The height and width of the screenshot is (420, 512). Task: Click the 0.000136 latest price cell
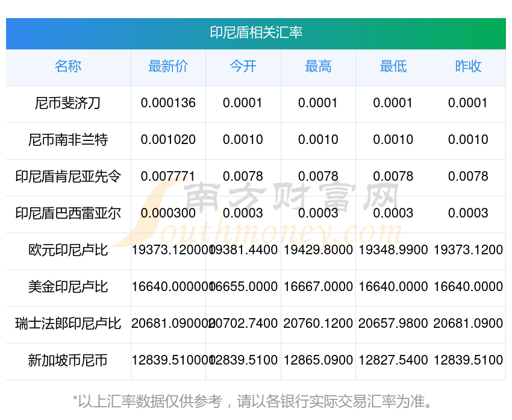[x=168, y=103]
